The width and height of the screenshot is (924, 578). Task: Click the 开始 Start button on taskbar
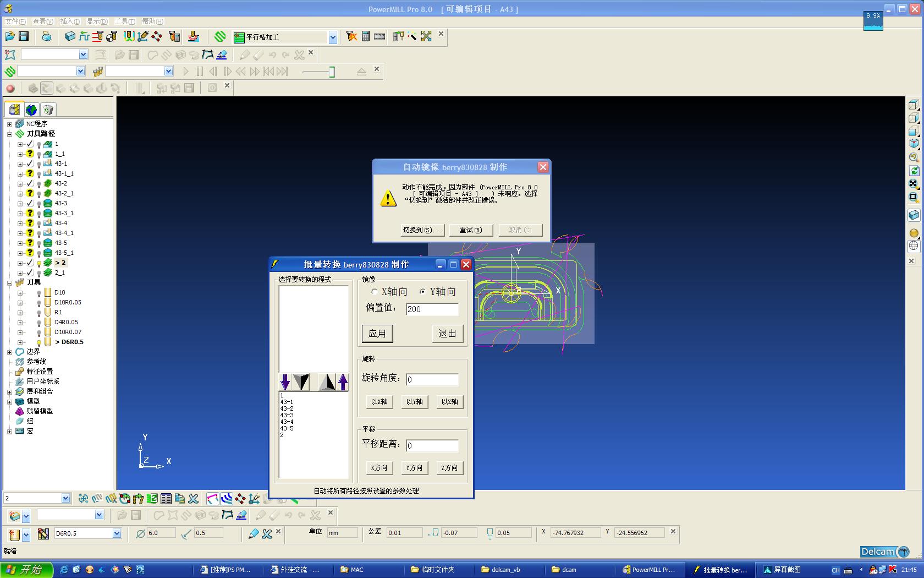(x=26, y=570)
